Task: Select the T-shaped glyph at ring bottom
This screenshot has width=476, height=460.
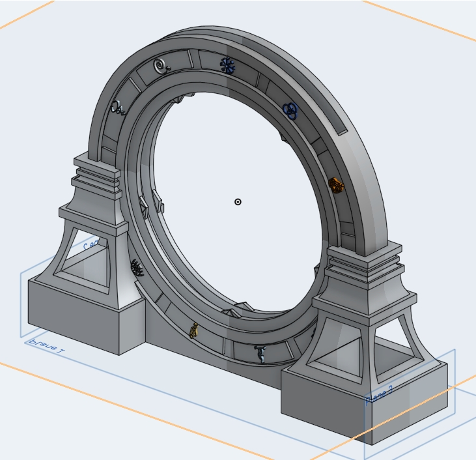Action: pyautogui.click(x=260, y=354)
